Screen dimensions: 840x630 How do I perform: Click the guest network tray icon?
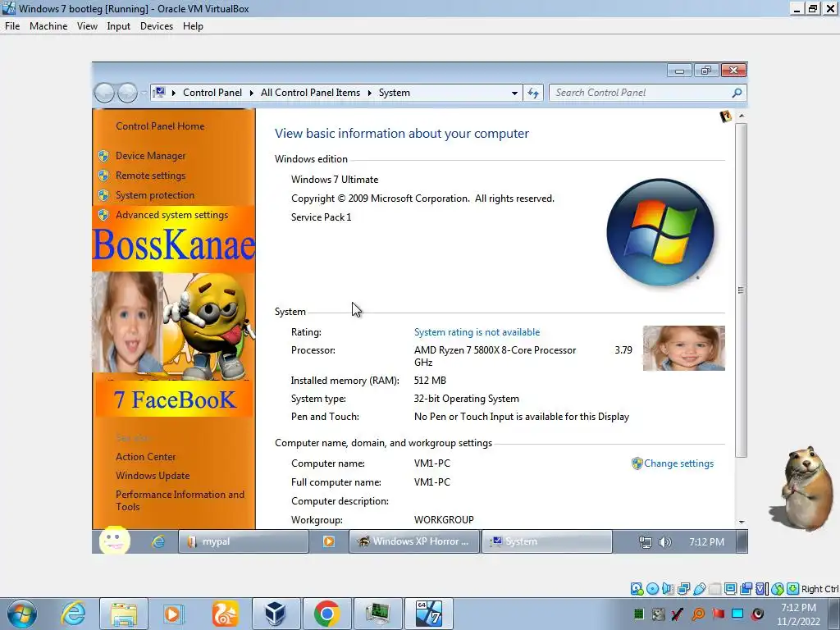pyautogui.click(x=646, y=542)
